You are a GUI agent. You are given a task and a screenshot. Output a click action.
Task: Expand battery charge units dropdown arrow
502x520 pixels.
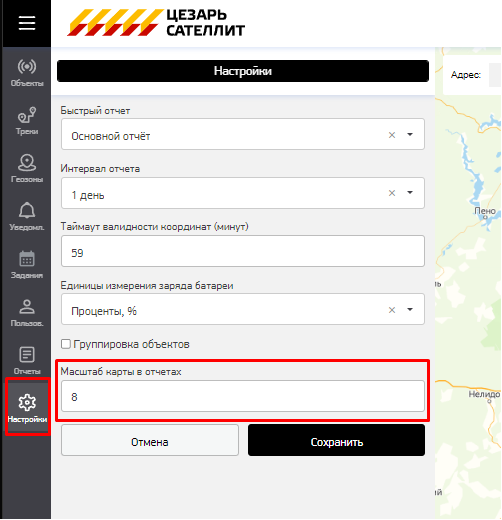pyautogui.click(x=410, y=310)
